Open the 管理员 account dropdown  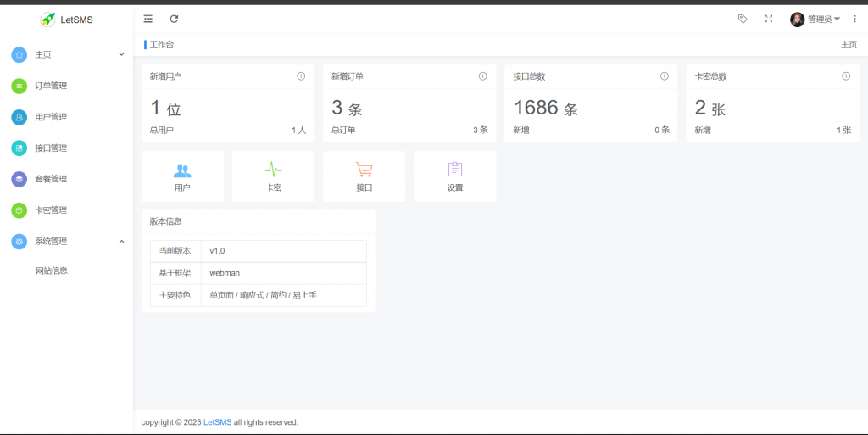[x=824, y=20]
